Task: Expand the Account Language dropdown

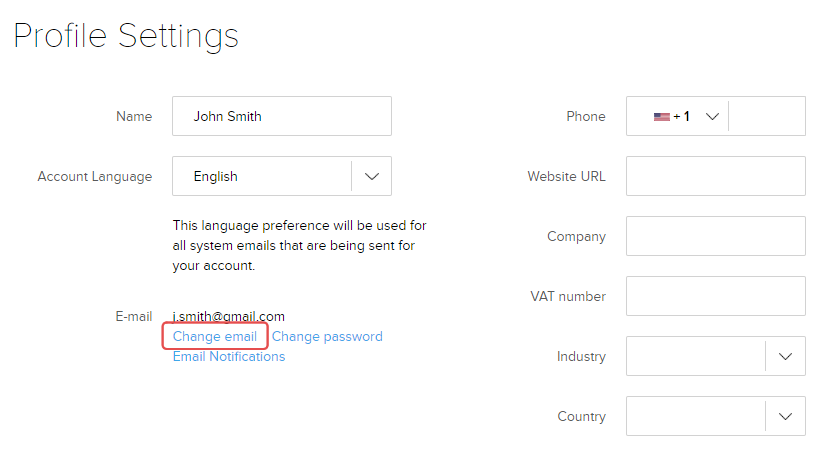Action: (372, 176)
